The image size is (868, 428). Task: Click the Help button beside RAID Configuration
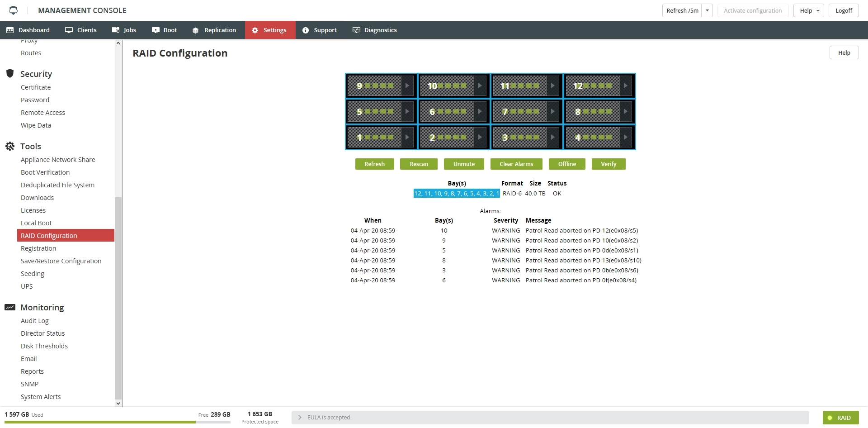pos(844,52)
